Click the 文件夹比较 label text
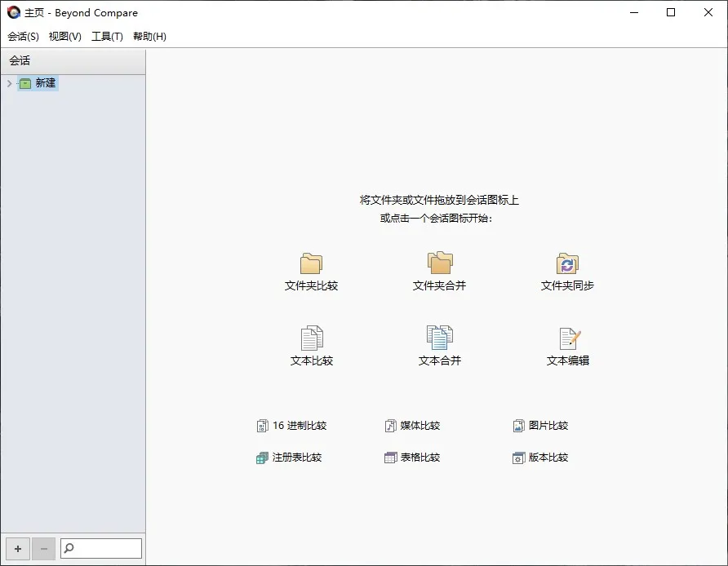Viewport: 728px width, 566px height. tap(311, 285)
